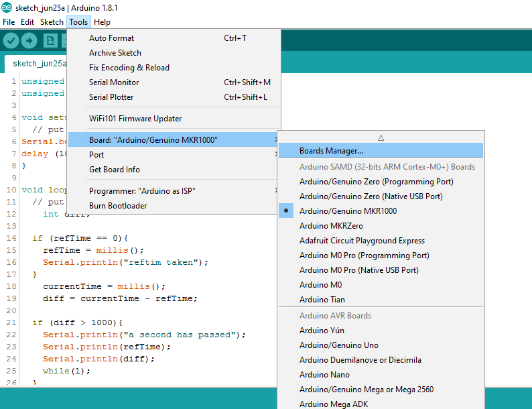Choose Adafruit Circuit Playground Express board
532x409 pixels.
click(362, 241)
